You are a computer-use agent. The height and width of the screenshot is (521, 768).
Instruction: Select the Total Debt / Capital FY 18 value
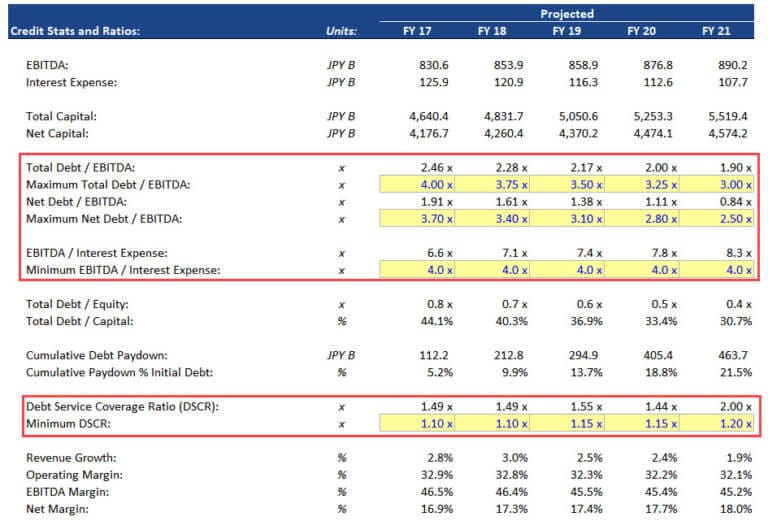507,322
